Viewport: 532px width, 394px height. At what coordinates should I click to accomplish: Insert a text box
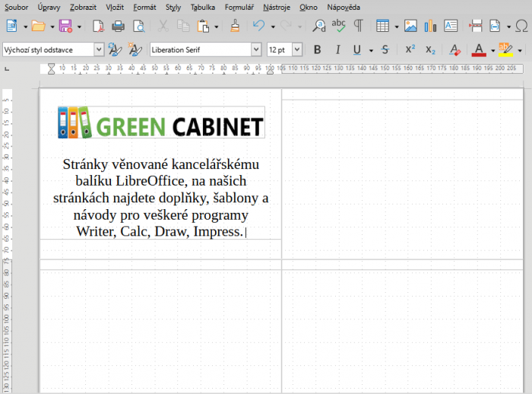[451, 26]
